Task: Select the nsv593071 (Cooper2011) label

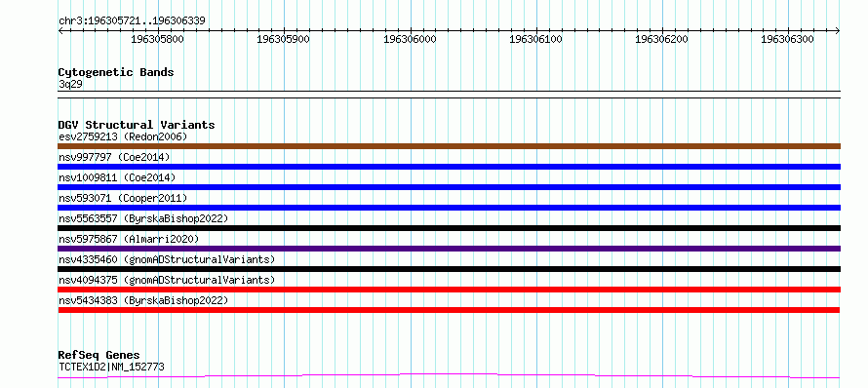Action: click(x=123, y=198)
